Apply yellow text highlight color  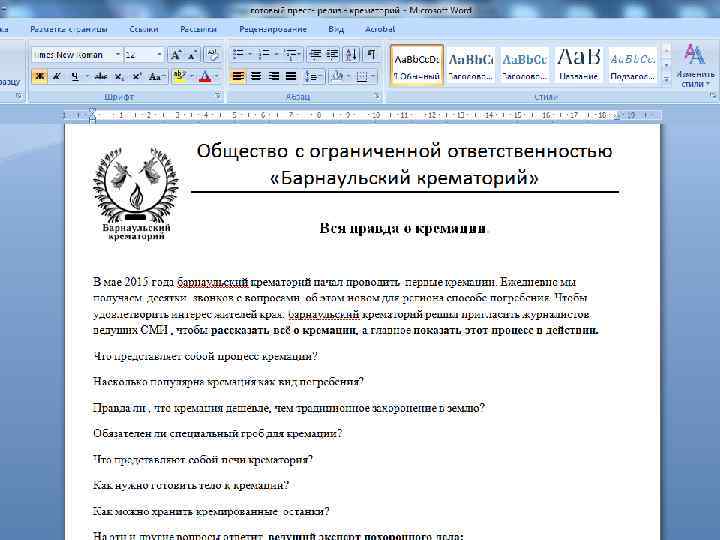pyautogui.click(x=180, y=76)
